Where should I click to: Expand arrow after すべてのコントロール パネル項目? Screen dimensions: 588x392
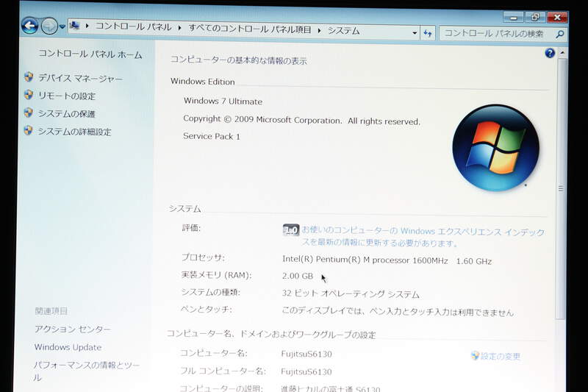click(x=319, y=30)
